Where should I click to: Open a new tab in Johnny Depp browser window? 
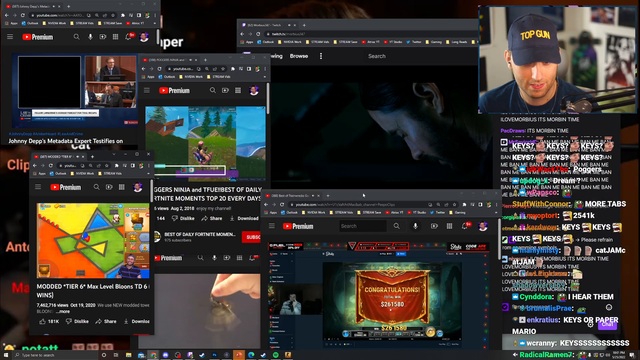pos(69,7)
